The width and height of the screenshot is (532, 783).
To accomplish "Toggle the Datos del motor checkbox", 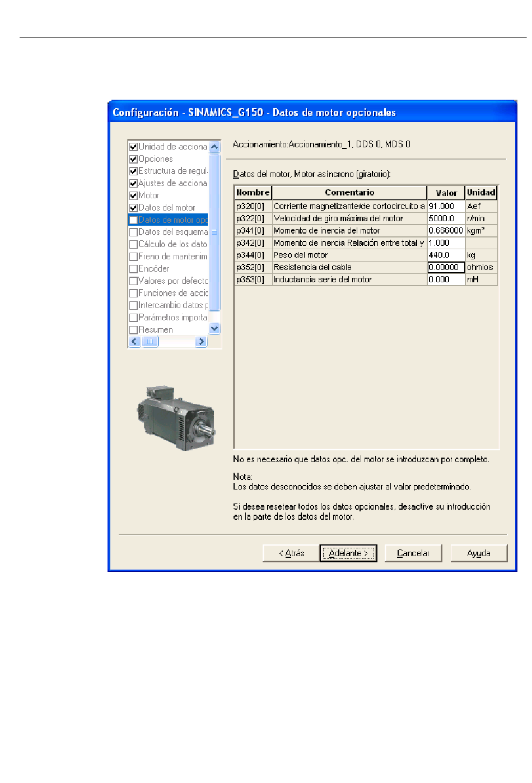I will click(x=133, y=208).
